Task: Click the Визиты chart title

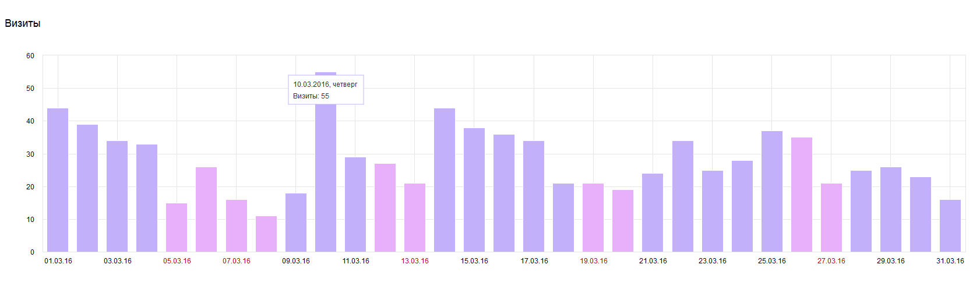Action: (x=23, y=23)
